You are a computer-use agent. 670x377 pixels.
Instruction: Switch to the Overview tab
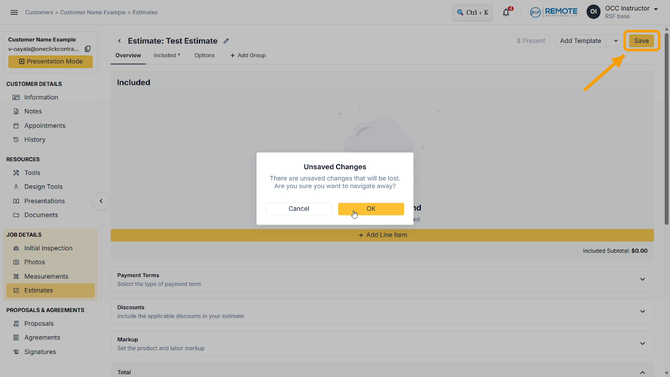pyautogui.click(x=128, y=56)
